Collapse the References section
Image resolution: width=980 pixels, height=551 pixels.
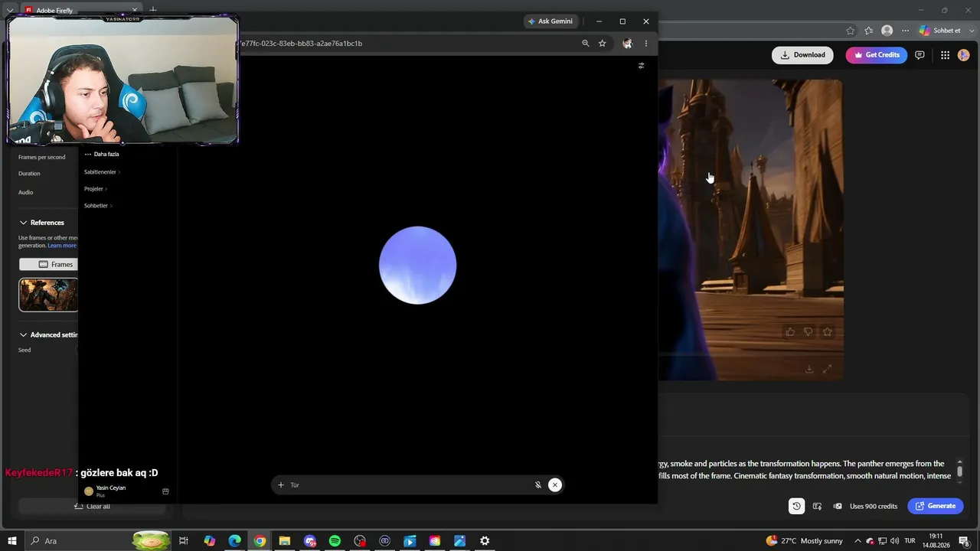click(x=42, y=223)
